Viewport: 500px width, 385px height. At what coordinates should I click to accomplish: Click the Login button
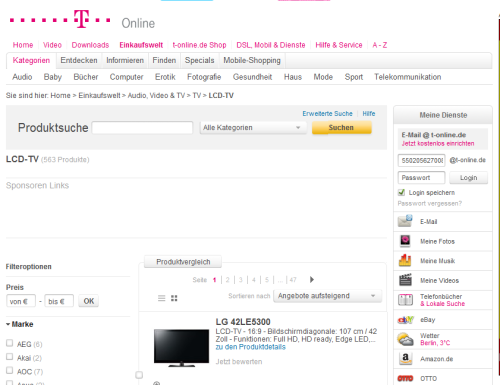[x=468, y=178]
